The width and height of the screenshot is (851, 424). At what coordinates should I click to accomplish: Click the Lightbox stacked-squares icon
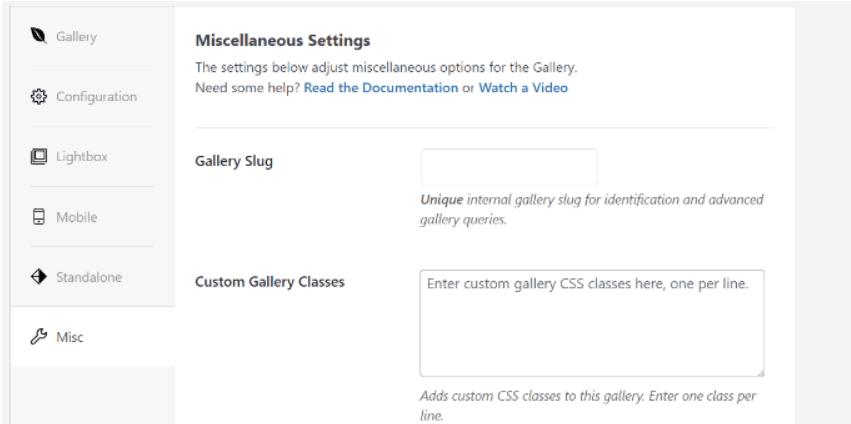coord(40,157)
